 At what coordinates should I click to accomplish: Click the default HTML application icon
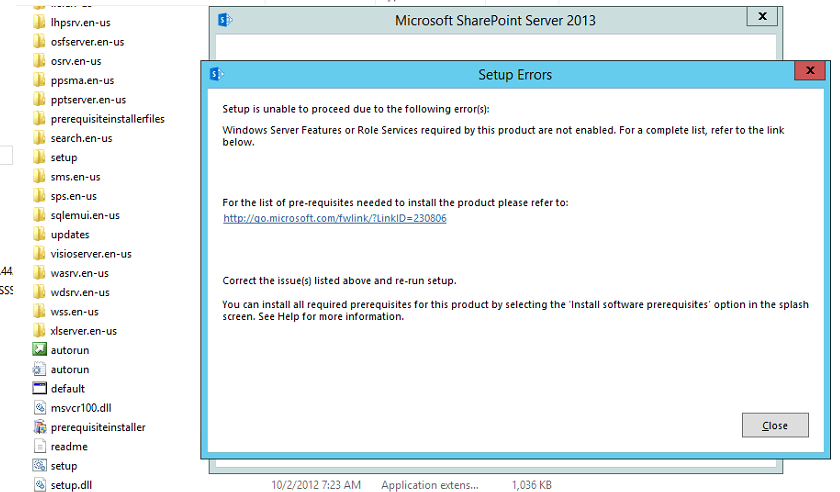[40, 389]
